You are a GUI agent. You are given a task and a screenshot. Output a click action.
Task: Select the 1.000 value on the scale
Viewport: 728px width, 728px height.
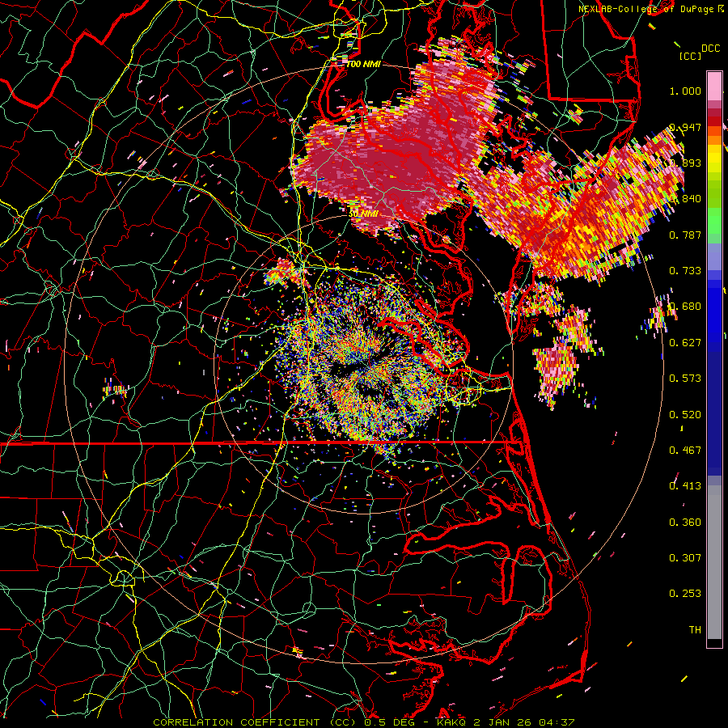point(685,91)
